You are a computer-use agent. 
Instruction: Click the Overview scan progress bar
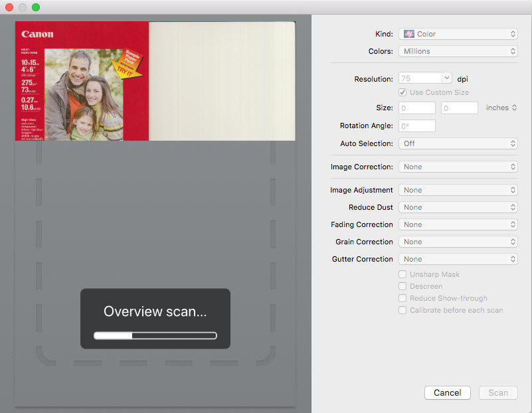[155, 336]
